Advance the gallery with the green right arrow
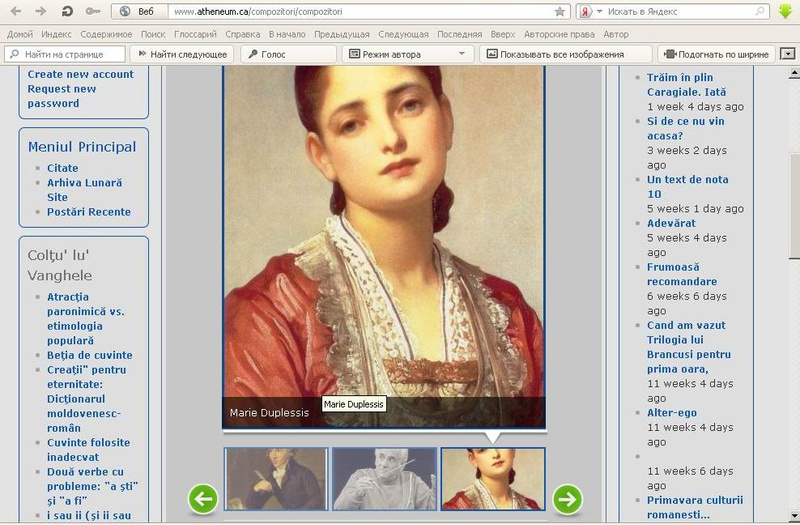The height and width of the screenshot is (525, 800). (567, 498)
